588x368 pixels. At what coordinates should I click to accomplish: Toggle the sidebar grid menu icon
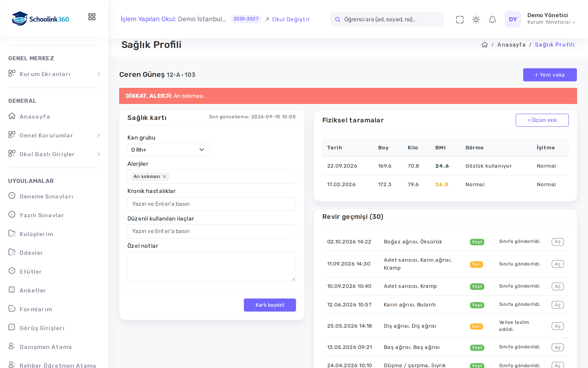click(92, 17)
